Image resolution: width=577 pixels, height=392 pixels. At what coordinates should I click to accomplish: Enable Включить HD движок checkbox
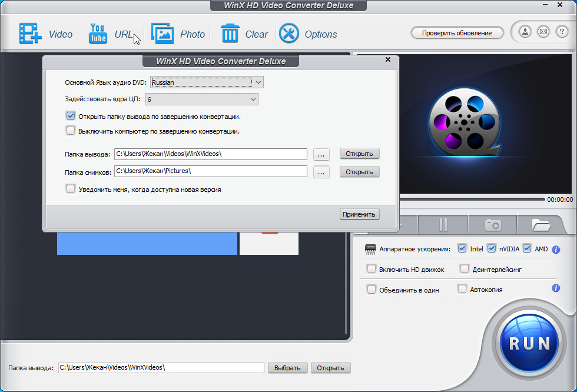click(x=372, y=269)
